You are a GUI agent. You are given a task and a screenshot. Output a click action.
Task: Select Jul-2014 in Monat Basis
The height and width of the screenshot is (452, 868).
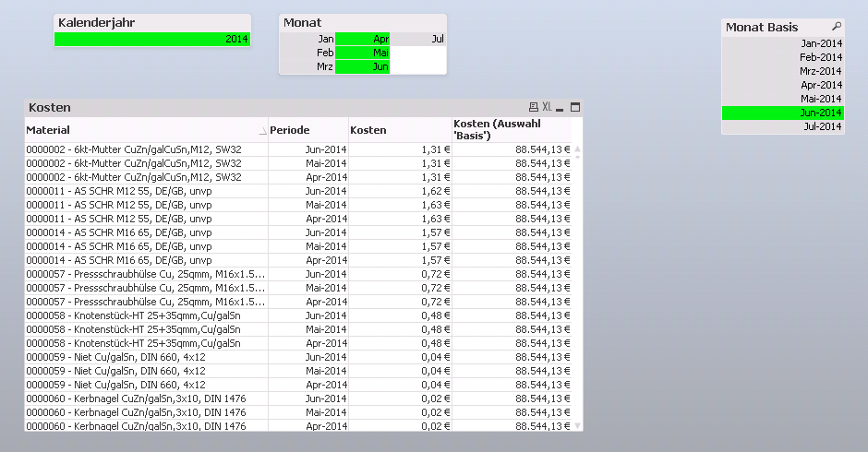pyautogui.click(x=783, y=126)
